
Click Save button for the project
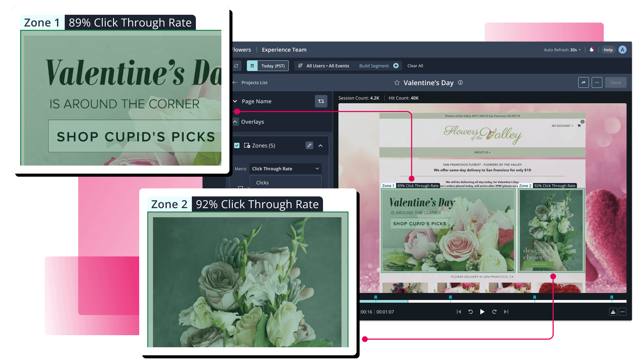tap(616, 82)
